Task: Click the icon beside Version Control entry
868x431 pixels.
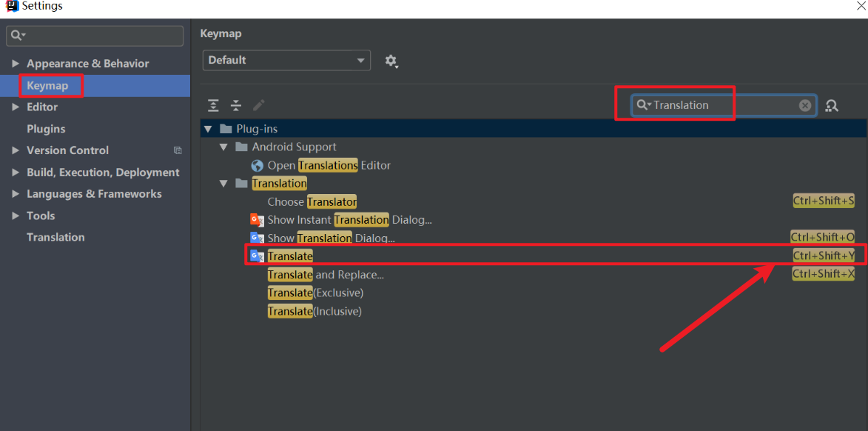Action: (178, 150)
